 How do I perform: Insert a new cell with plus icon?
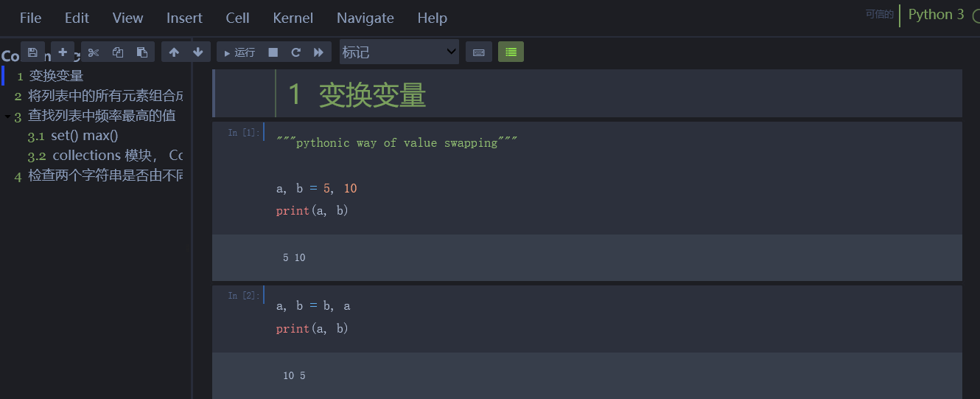[63, 52]
